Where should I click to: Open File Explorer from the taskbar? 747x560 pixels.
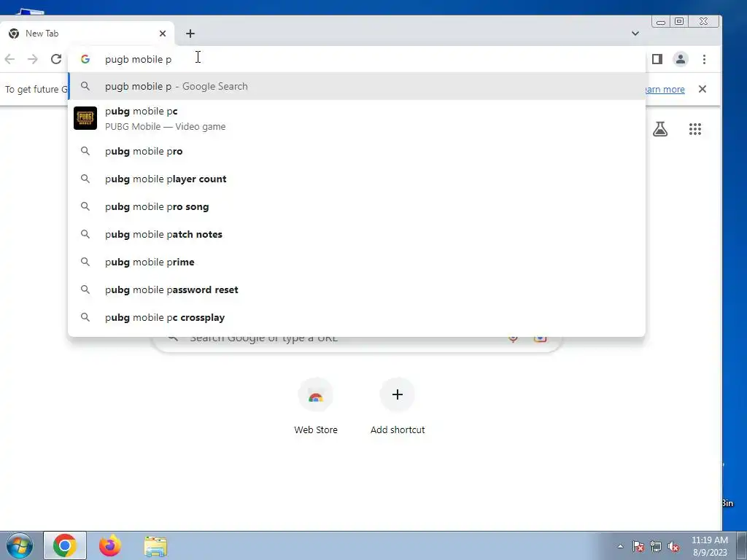click(156, 545)
